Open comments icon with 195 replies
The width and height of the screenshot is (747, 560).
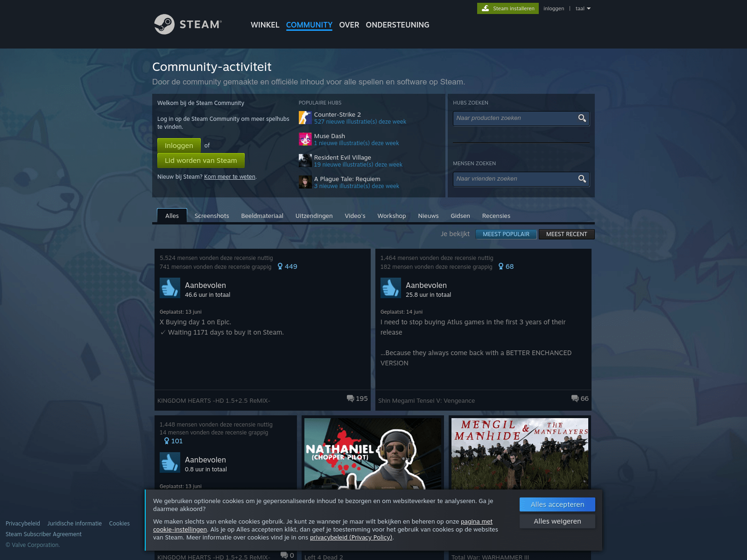point(350,399)
